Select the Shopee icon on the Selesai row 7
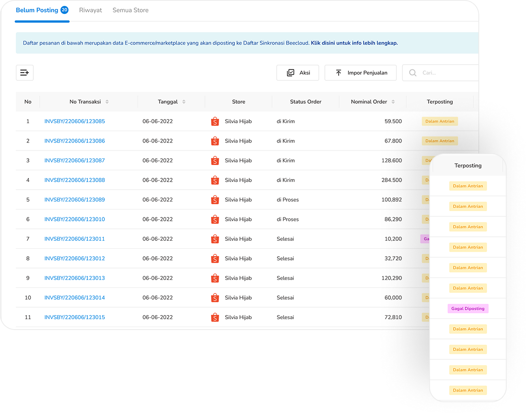 click(215, 239)
